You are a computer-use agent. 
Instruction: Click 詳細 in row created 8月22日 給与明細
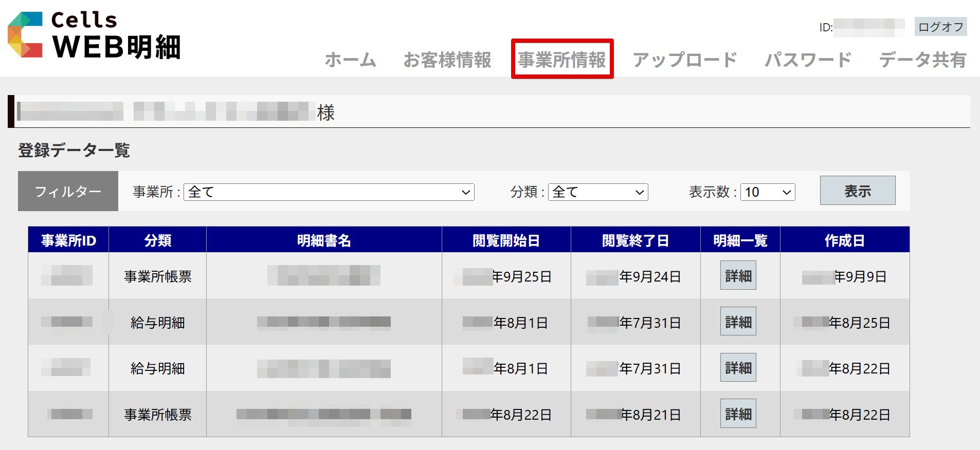(x=738, y=368)
